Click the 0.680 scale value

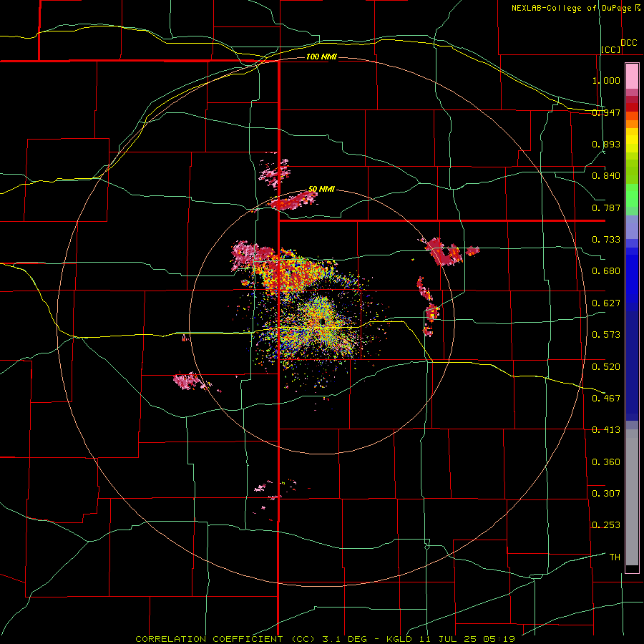tap(606, 271)
